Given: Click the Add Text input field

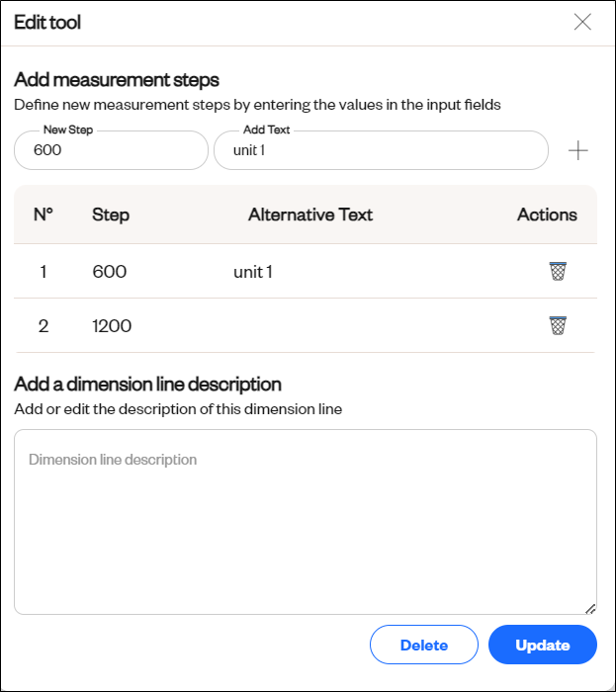Looking at the screenshot, I should tap(382, 150).
